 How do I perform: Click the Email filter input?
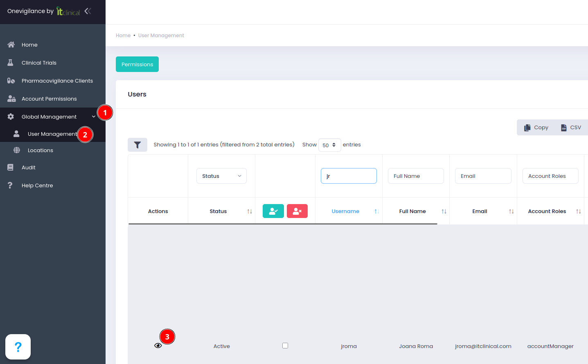click(x=483, y=176)
